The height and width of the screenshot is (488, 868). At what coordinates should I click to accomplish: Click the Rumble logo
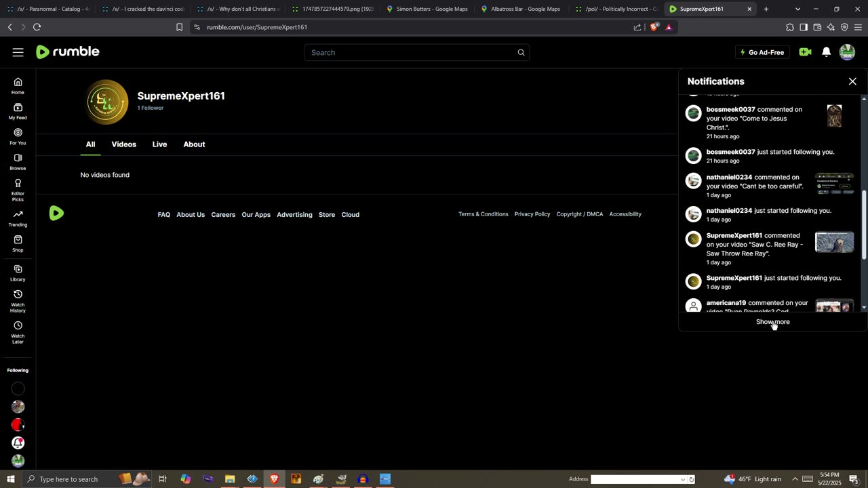(68, 52)
